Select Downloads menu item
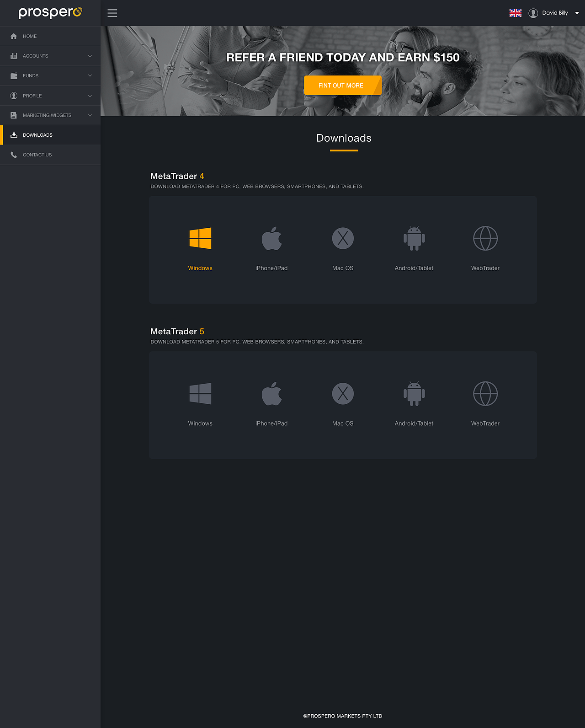The height and width of the screenshot is (728, 585). coord(50,135)
